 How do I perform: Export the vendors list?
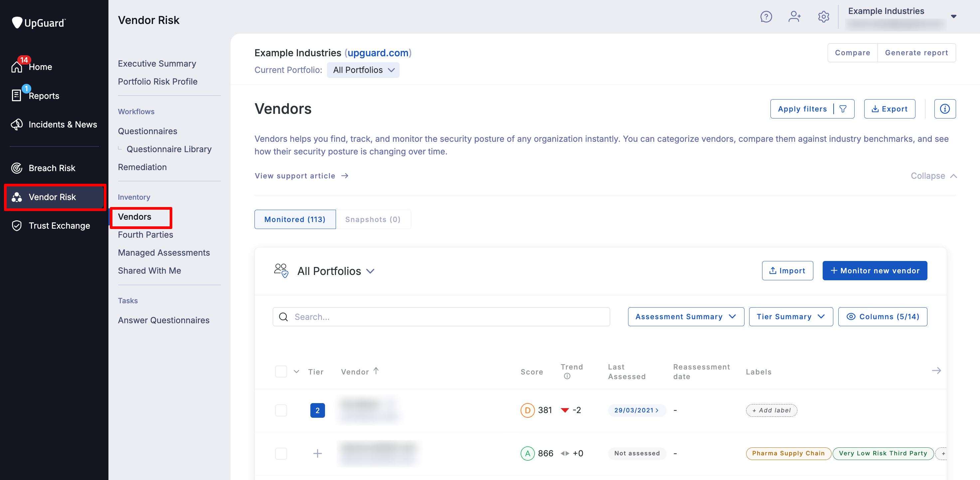pyautogui.click(x=889, y=109)
